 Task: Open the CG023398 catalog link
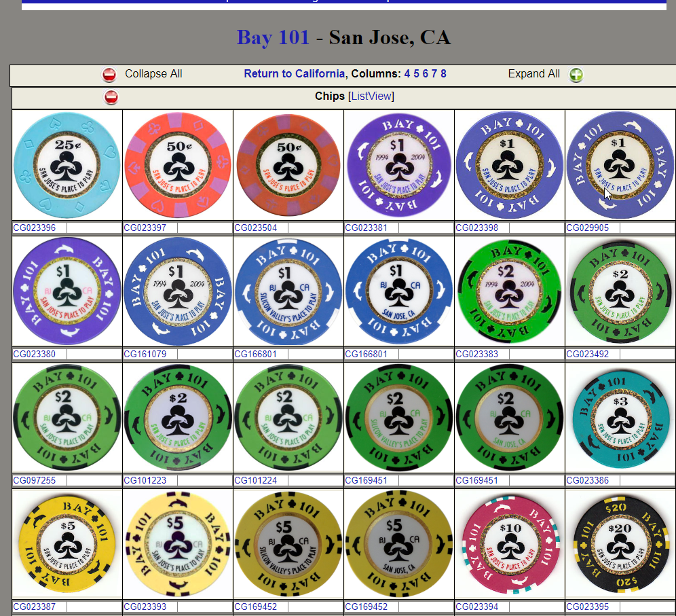coord(476,228)
